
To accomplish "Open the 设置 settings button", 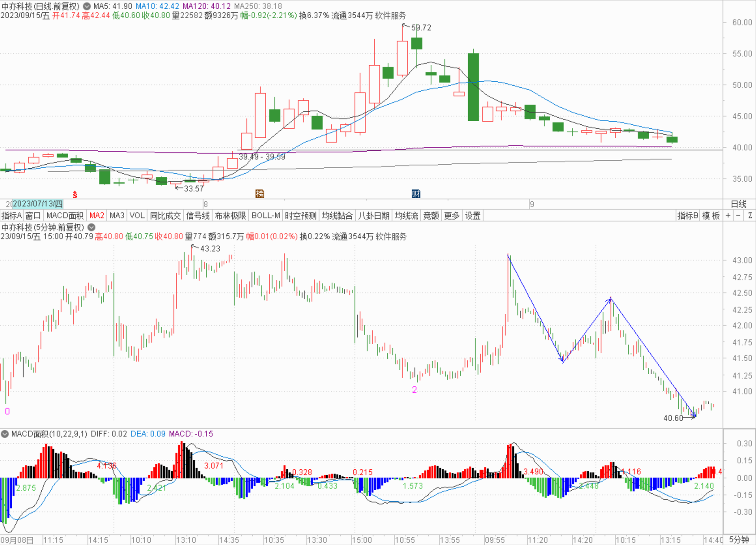I will click(x=472, y=216).
